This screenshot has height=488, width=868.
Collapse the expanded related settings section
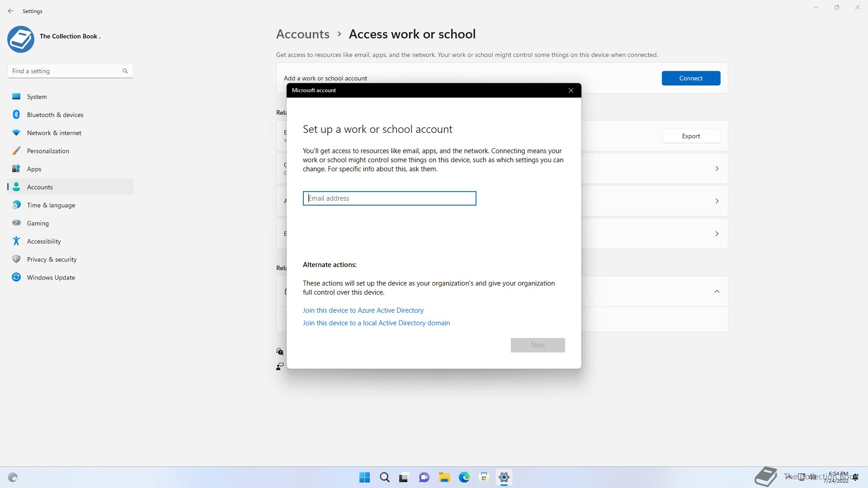tap(717, 291)
